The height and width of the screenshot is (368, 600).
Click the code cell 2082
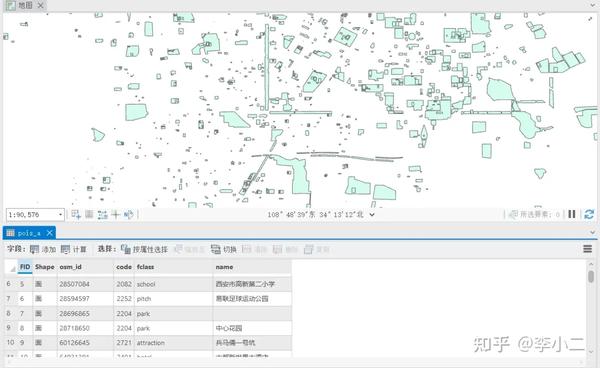tap(124, 284)
